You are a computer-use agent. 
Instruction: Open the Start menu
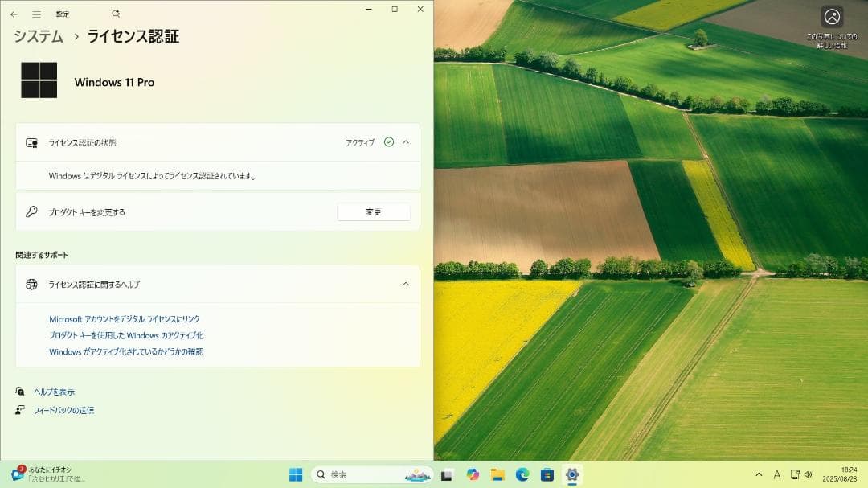[296, 474]
